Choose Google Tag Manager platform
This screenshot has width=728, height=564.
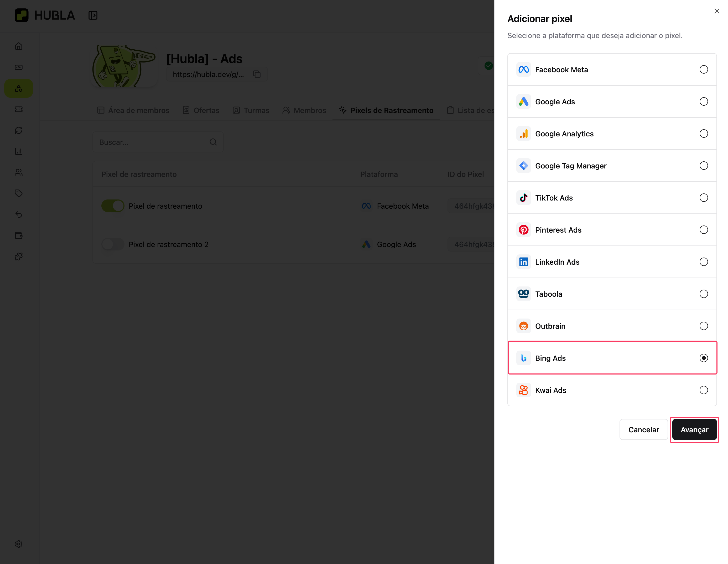(703, 166)
